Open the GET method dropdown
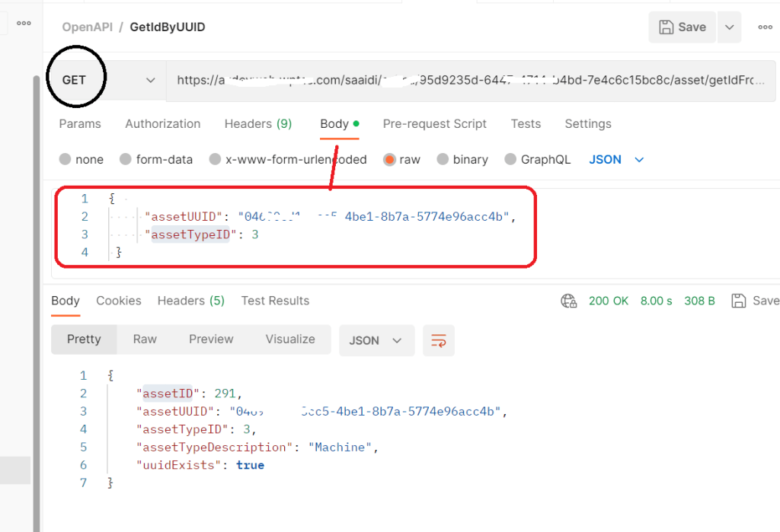The width and height of the screenshot is (780, 532). click(150, 81)
